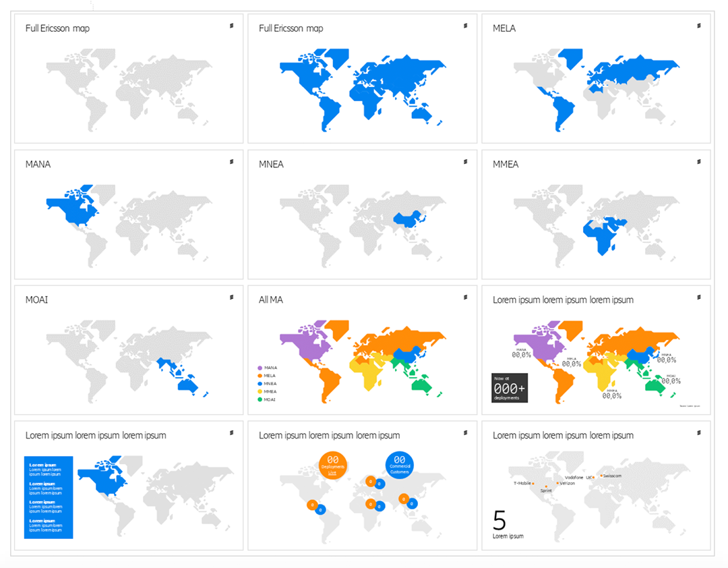Click the Swisscom label on the map
728x568 pixels.
613,476
